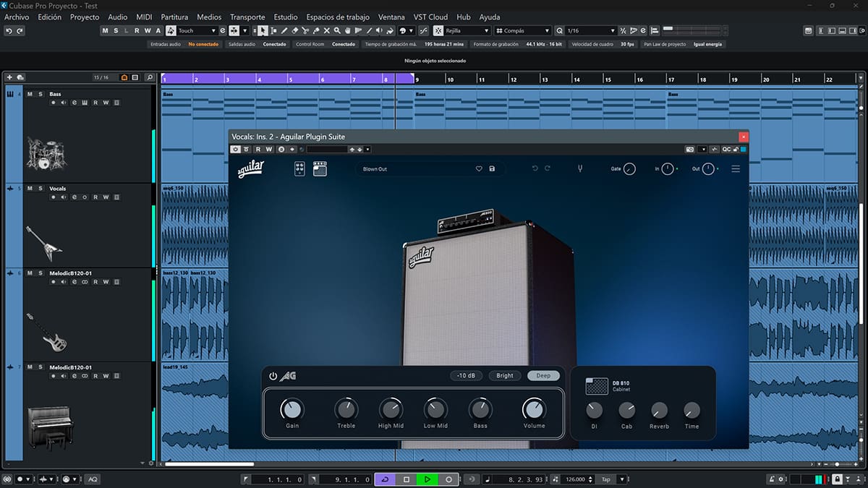Open the Edición menu
Image resolution: width=868 pixels, height=488 pixels.
(x=50, y=17)
